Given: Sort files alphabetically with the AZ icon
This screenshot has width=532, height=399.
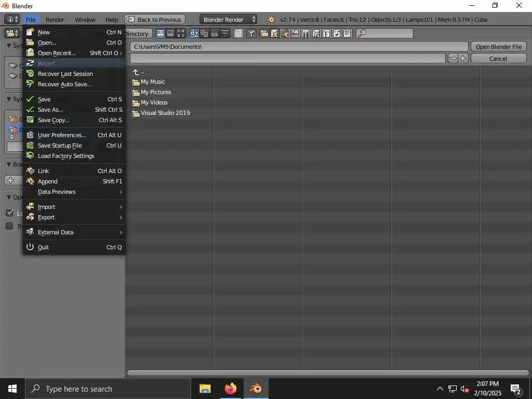Looking at the screenshot, I should [194, 33].
